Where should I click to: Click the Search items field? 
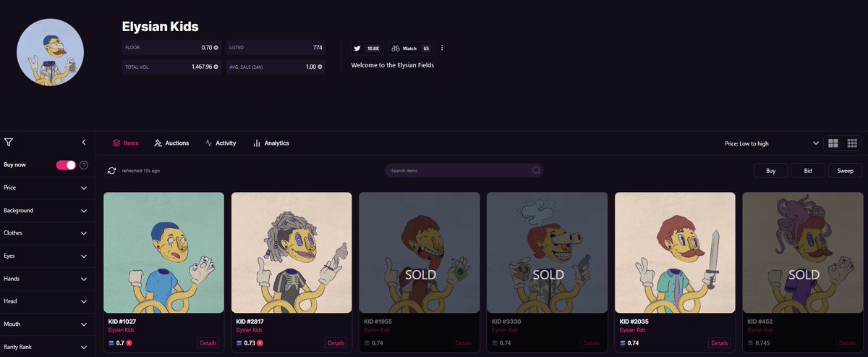[x=464, y=171]
